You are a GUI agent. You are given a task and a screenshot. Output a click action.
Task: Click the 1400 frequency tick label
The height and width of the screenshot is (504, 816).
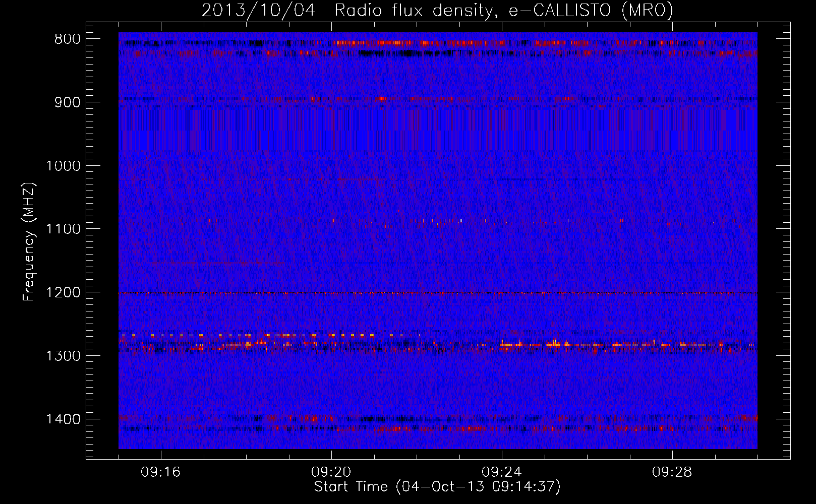(64, 419)
